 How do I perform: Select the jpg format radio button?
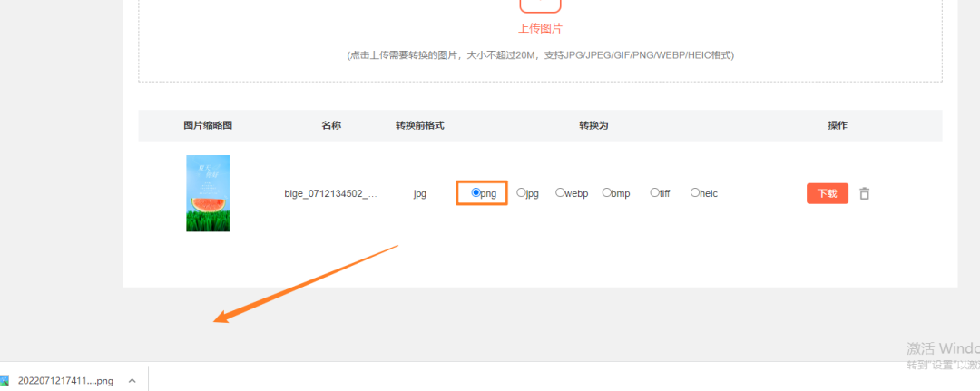coord(521,193)
